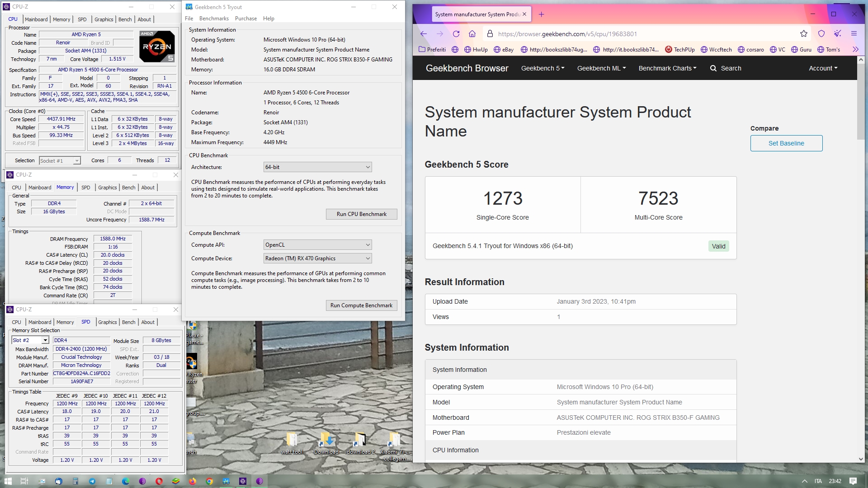Open the Architecture 64-bit dropdown

click(x=317, y=167)
